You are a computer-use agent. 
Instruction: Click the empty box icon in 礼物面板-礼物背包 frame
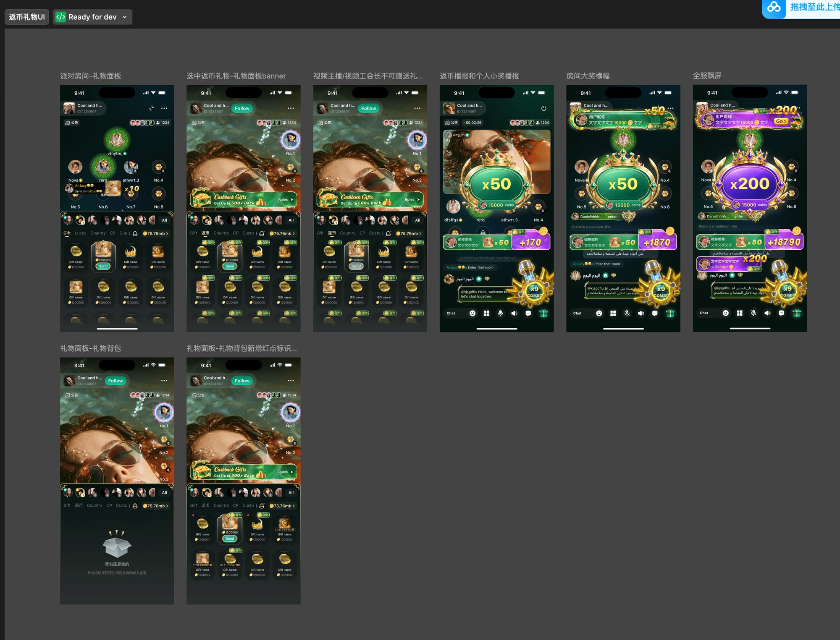tap(117, 543)
